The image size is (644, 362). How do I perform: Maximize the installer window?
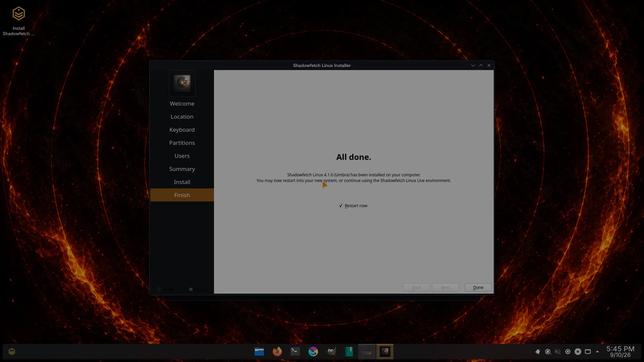(481, 65)
